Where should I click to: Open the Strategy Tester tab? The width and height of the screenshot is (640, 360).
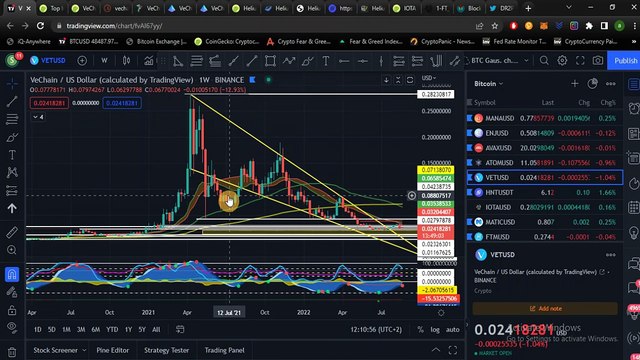click(167, 350)
